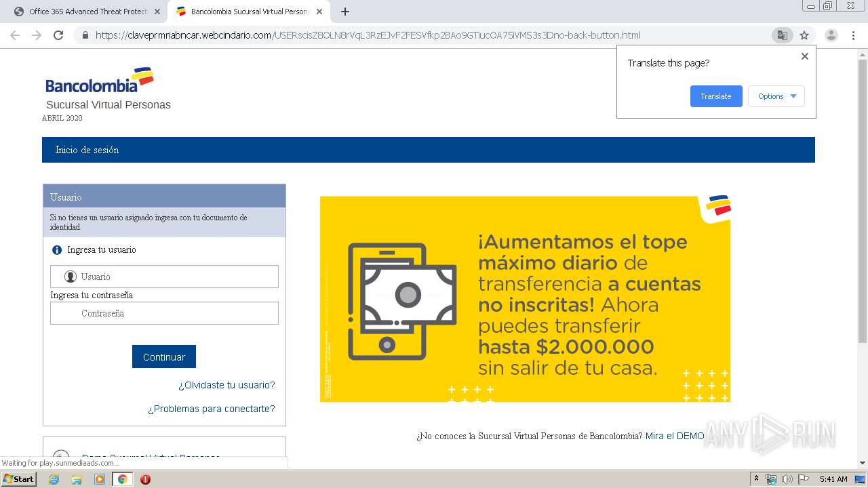Bookmark this page with the star icon
This screenshot has width=868, height=488.
tap(804, 35)
